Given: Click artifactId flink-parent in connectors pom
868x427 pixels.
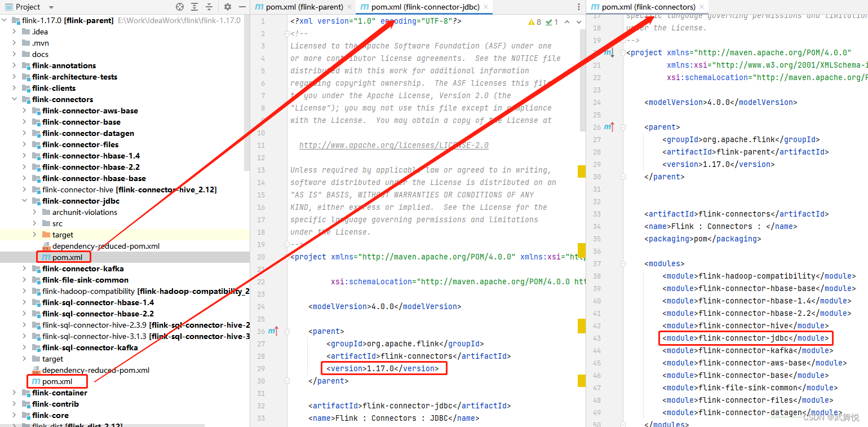Looking at the screenshot, I should pos(746,152).
